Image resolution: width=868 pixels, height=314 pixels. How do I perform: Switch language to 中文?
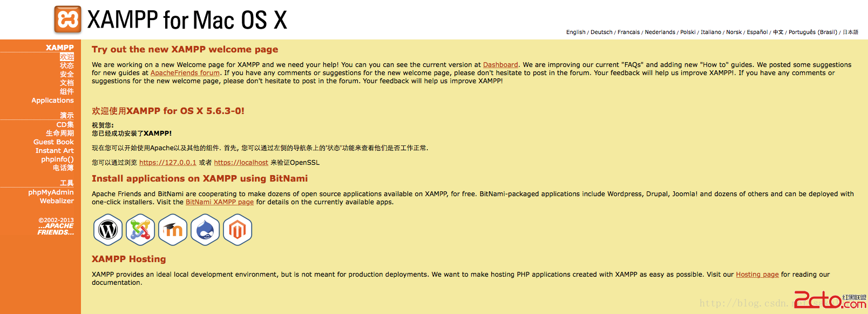(x=778, y=32)
